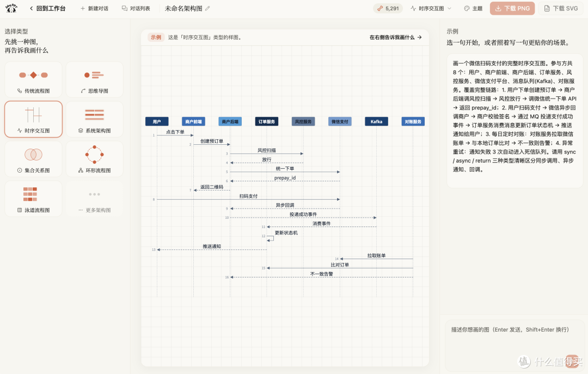Click the app logo in top-left corner
Image resolution: width=588 pixels, height=374 pixels.
click(11, 8)
